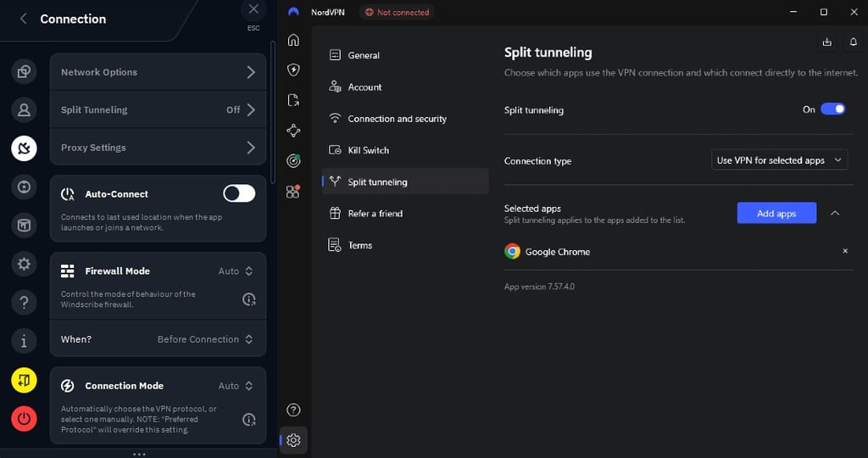
Task: Change When Before Connection selector
Action: tap(205, 339)
